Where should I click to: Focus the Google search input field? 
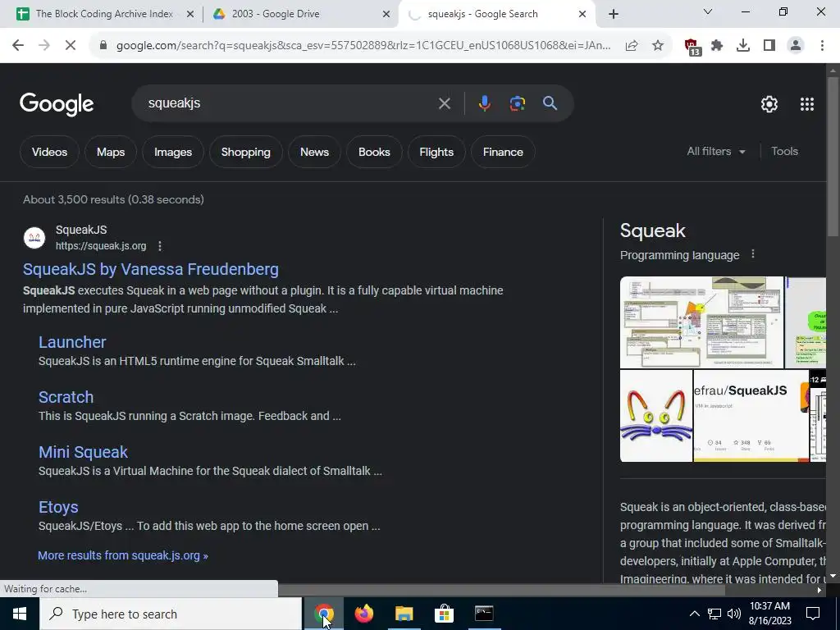click(290, 103)
